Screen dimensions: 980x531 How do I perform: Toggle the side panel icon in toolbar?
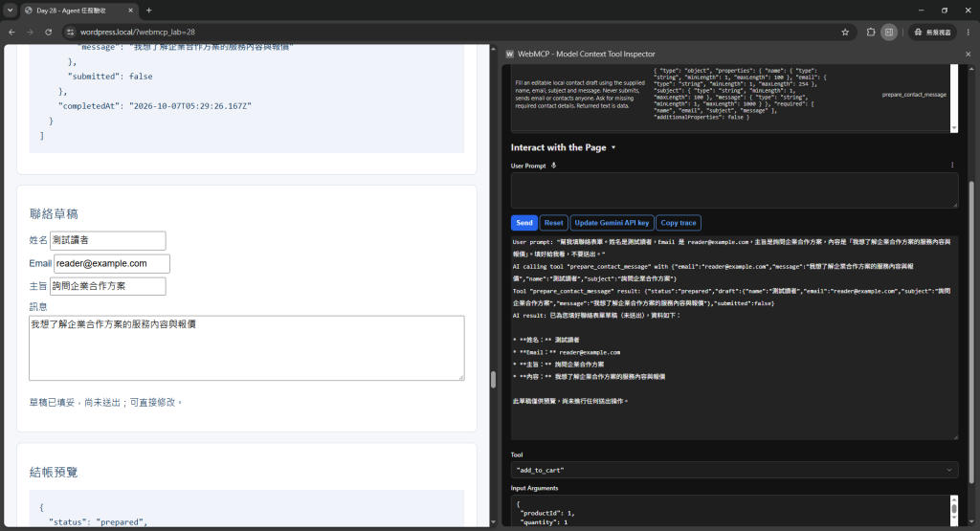[x=889, y=32]
